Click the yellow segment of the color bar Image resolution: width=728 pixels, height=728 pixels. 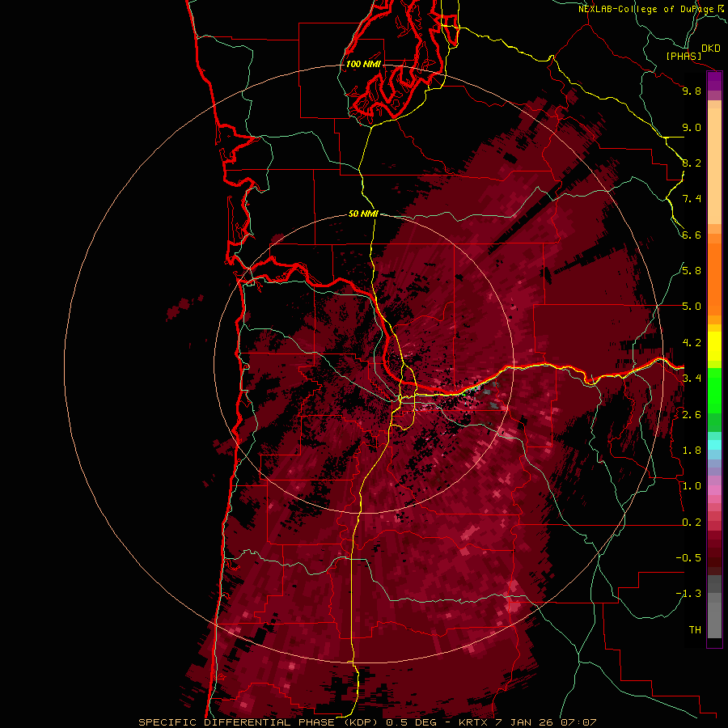pos(714,346)
